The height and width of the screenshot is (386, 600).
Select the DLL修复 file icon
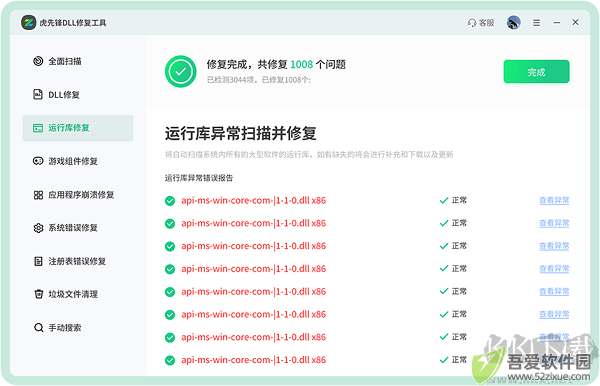38,94
